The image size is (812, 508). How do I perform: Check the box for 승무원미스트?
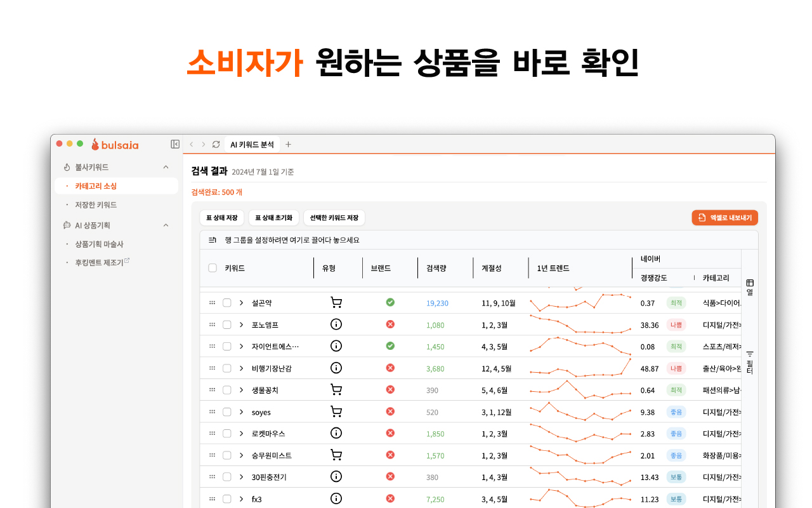pos(227,455)
